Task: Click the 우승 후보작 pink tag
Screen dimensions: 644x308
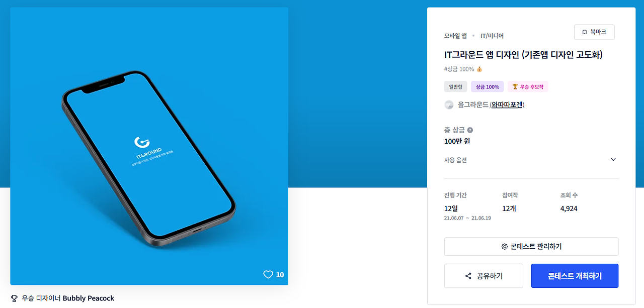Action: click(528, 86)
